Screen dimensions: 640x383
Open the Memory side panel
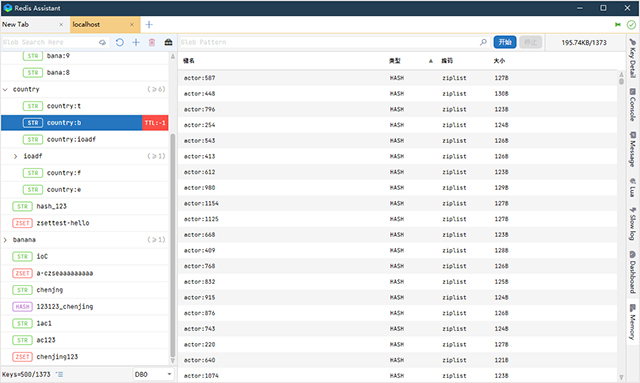633,322
